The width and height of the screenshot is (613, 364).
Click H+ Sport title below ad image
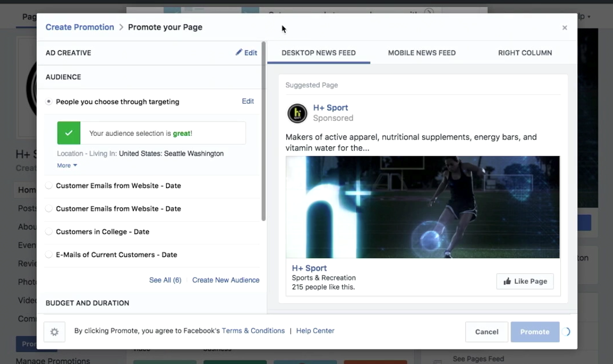[x=309, y=268]
